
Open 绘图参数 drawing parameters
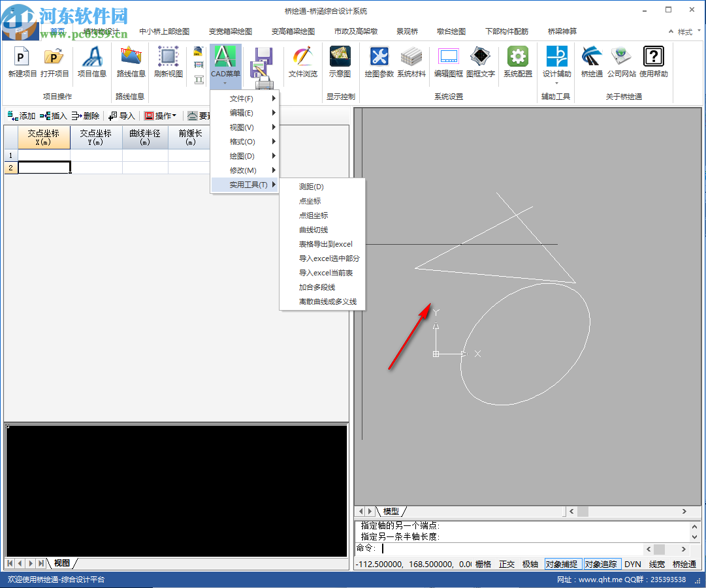click(379, 62)
